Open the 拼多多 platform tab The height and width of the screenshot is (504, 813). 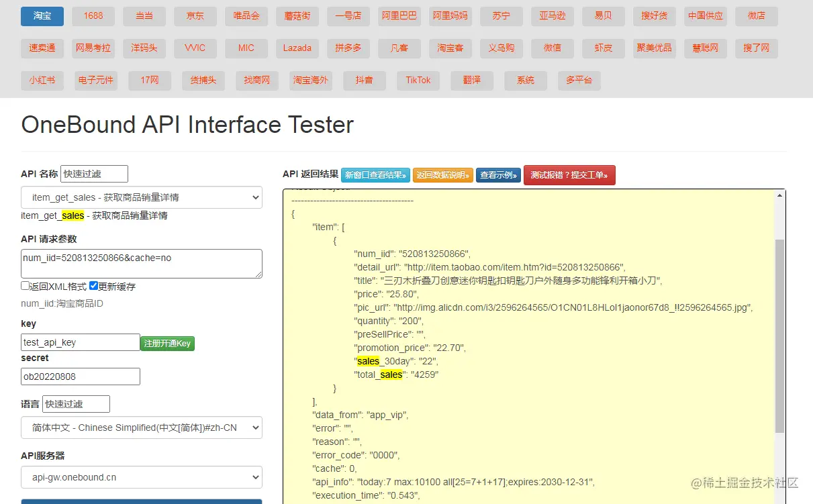[348, 48]
